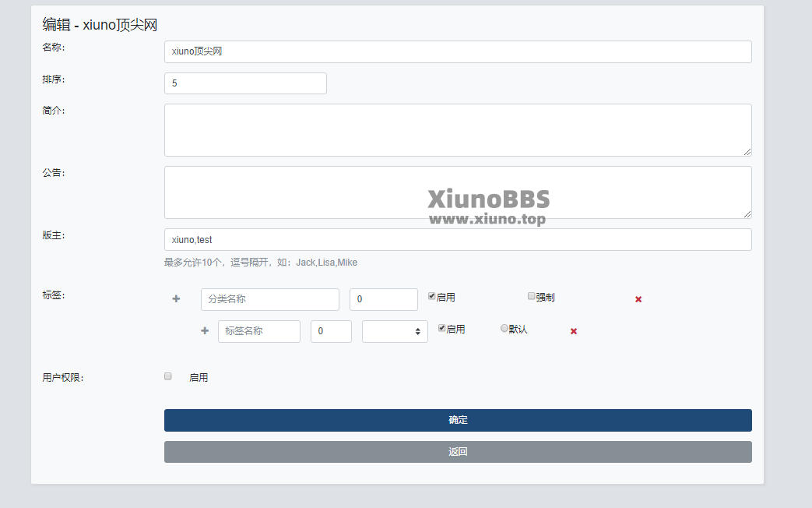Click the 版主 hint text mentioning Jack,Lisa,Mike
Screen dimensions: 812x508
pyautogui.click(x=261, y=263)
